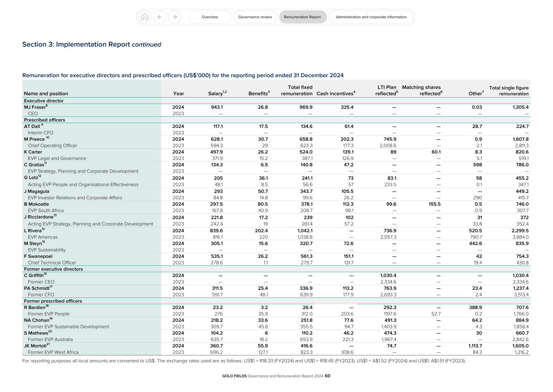
Task: Click the Year column header
Action: (178, 93)
